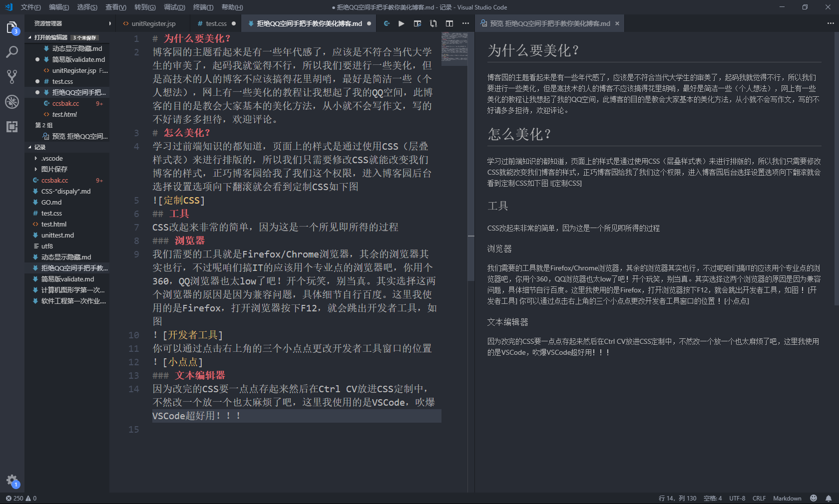This screenshot has width=839, height=504.
Task: Click the compare changes icon in editor toolbar
Action: coord(433,23)
